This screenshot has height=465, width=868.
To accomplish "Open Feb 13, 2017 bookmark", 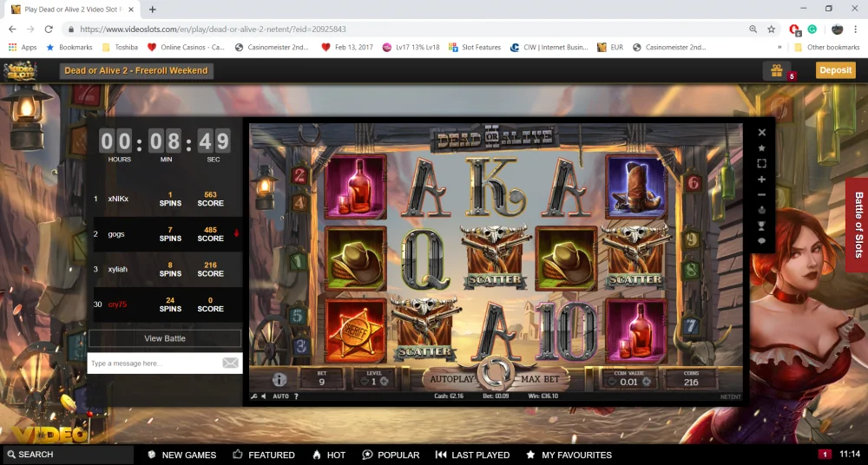I will [347, 47].
